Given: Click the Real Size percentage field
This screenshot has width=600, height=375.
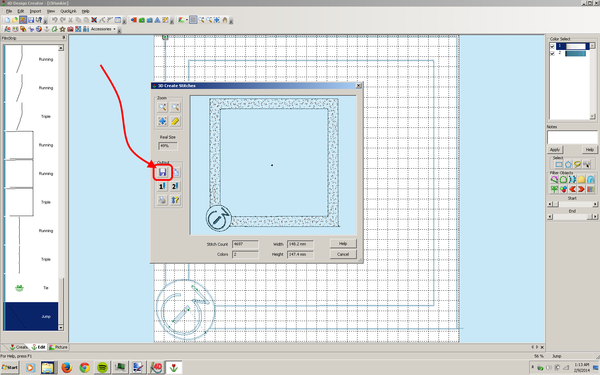Looking at the screenshot, I should (x=168, y=146).
